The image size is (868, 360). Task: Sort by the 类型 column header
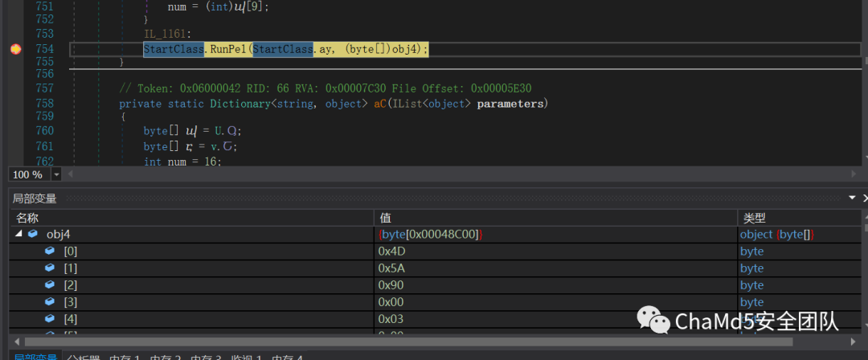799,218
